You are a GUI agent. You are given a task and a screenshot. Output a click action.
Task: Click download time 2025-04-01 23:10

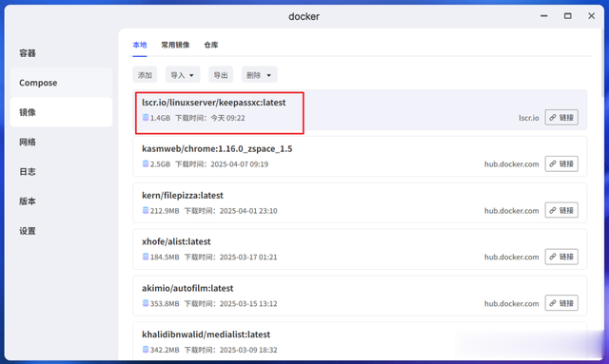pos(248,211)
